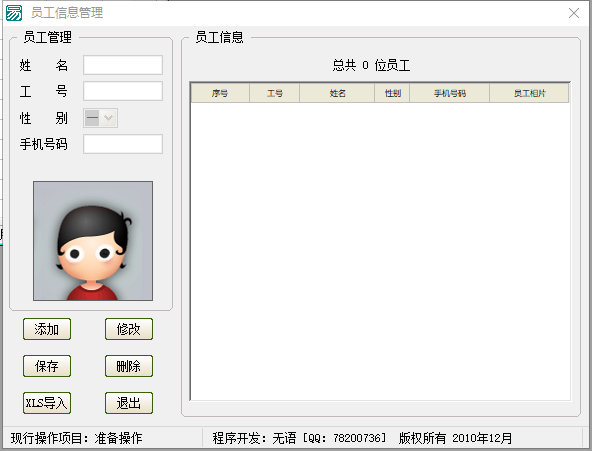Click the employee avatar photo
Viewport: 592px width, 451px height.
(x=93, y=241)
